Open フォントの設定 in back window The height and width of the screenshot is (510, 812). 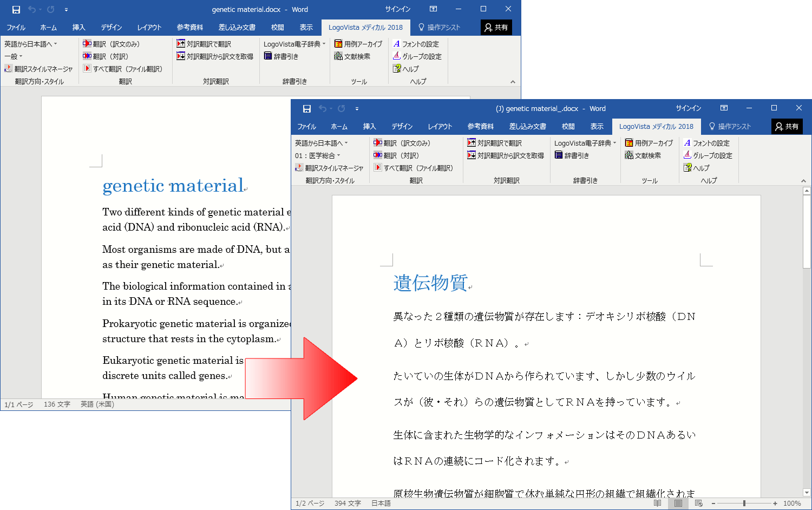[x=416, y=44]
